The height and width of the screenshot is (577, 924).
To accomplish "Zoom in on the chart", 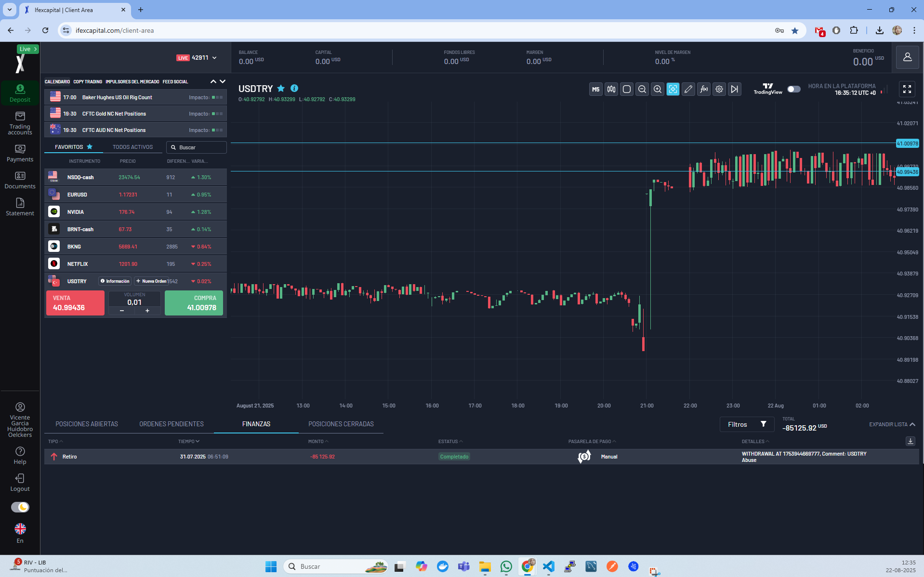I will click(657, 89).
